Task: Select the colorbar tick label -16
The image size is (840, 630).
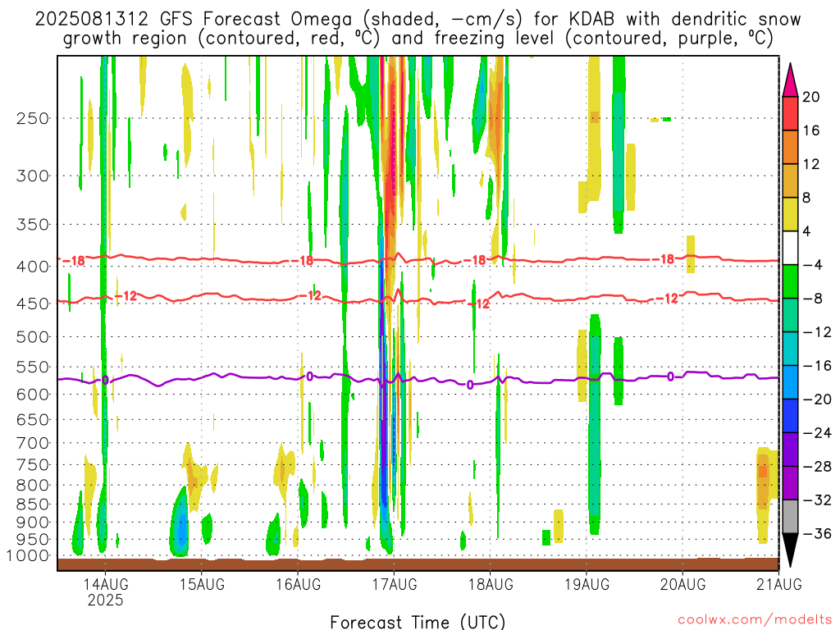Action: coord(817,366)
